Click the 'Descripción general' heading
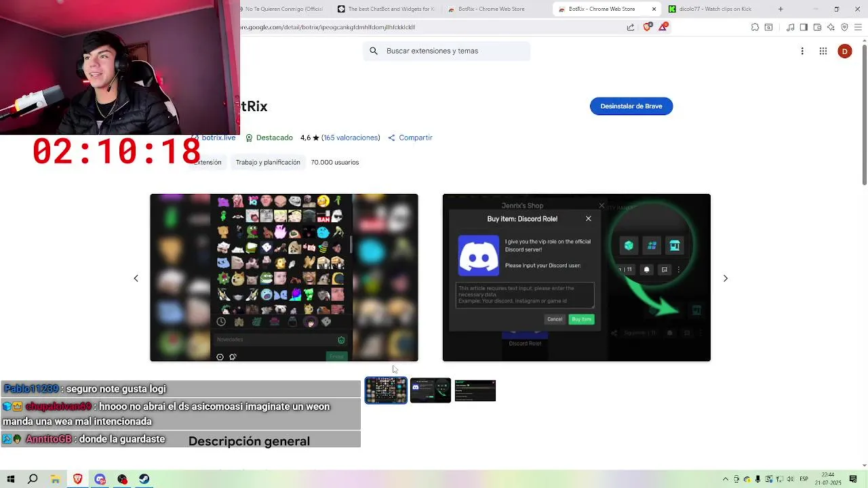The image size is (868, 488). pyautogui.click(x=249, y=441)
